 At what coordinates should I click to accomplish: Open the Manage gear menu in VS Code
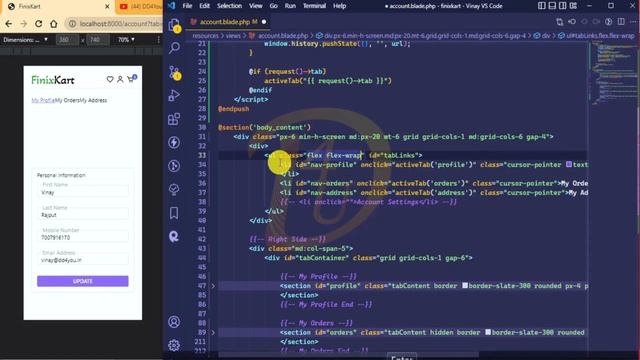[x=174, y=345]
